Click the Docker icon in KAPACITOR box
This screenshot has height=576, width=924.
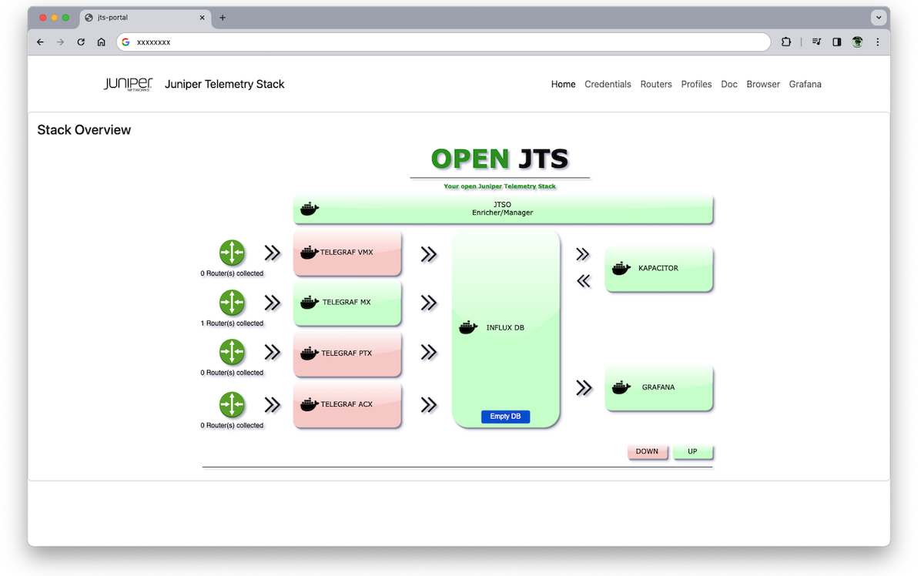tap(621, 268)
